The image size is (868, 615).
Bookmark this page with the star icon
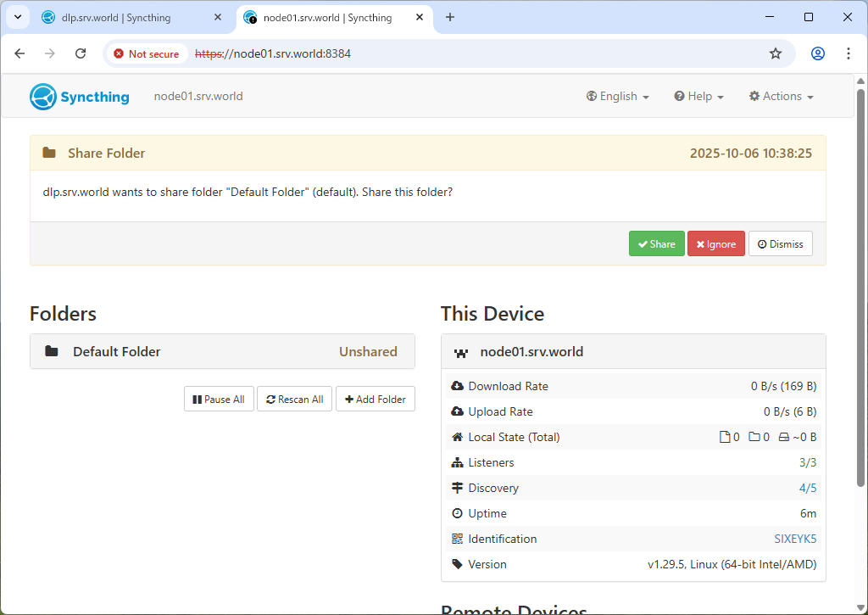tap(775, 53)
